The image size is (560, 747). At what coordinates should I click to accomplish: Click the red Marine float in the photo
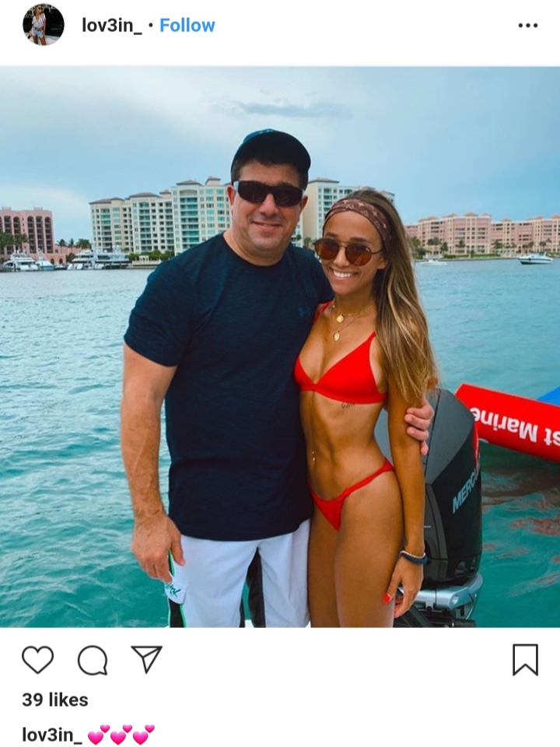509,421
